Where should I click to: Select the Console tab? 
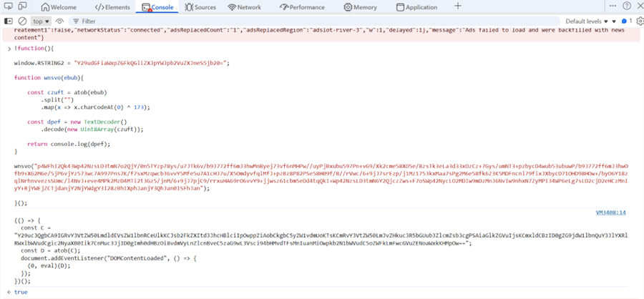(157, 7)
